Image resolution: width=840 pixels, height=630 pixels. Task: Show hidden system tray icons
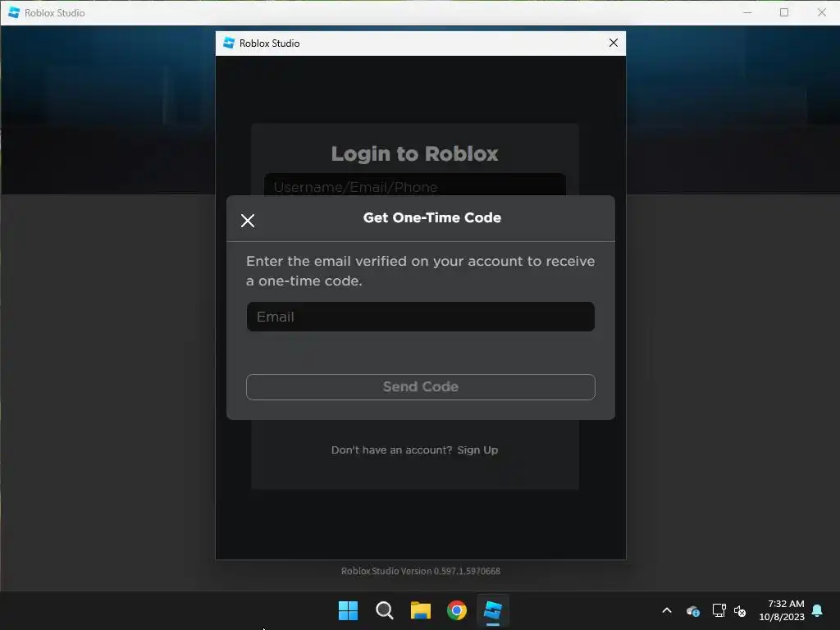(x=667, y=610)
